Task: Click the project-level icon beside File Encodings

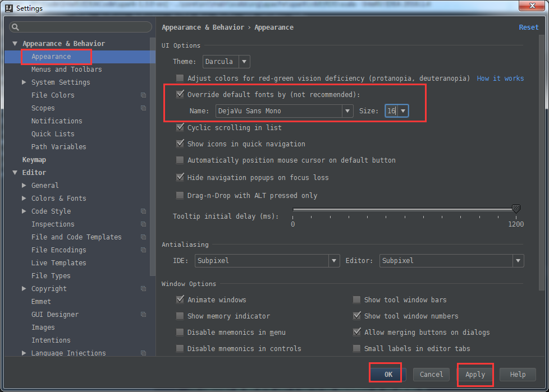Action: pyautogui.click(x=143, y=250)
